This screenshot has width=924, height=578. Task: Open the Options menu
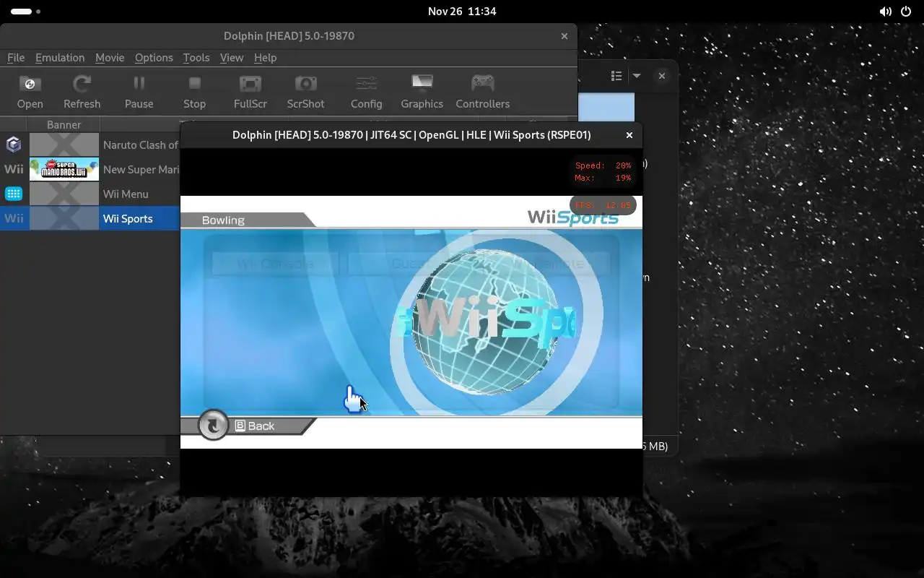coord(154,58)
